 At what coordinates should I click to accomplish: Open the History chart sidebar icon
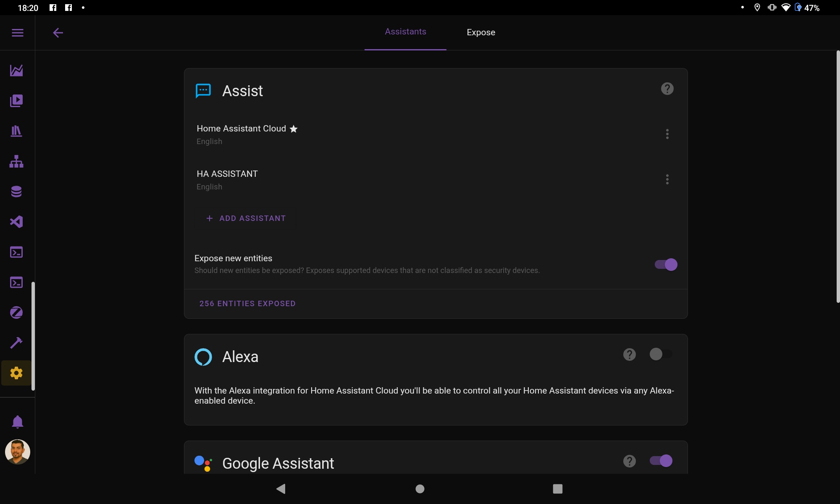pos(16,71)
